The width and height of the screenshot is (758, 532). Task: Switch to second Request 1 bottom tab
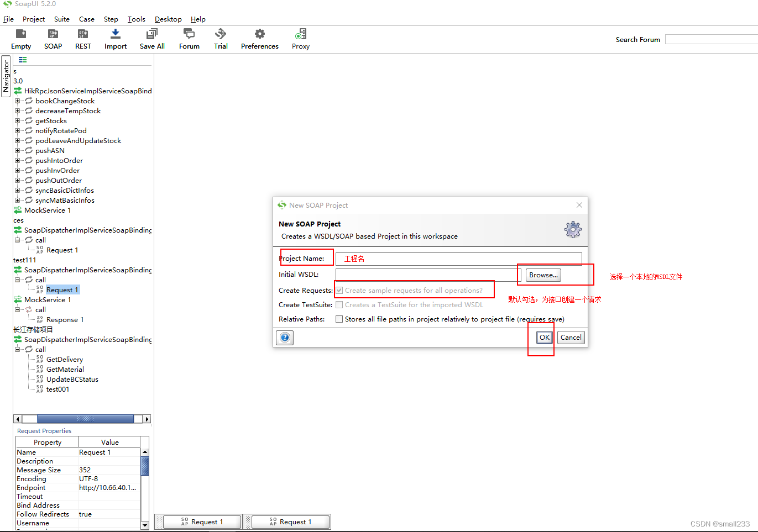click(x=290, y=522)
